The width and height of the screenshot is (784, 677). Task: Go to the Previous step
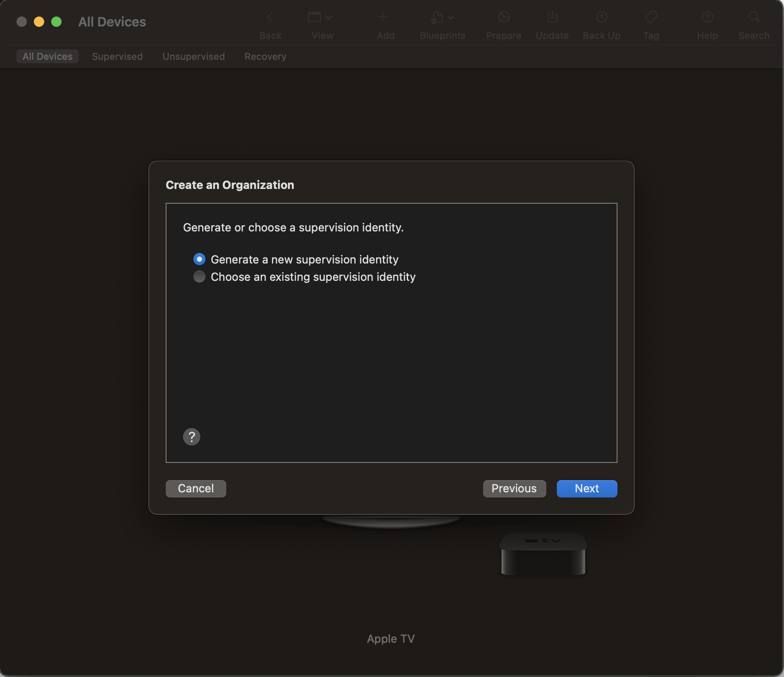point(514,488)
